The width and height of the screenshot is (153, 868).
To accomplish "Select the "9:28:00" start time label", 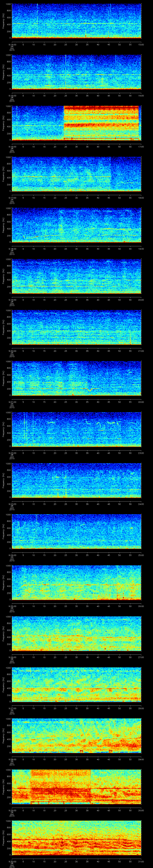I will (x=12, y=759).
